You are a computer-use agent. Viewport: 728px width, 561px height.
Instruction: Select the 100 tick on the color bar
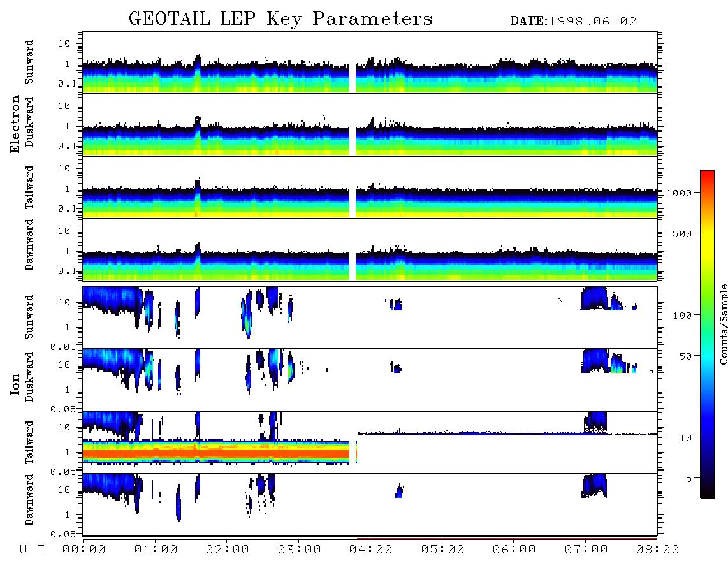point(682,316)
